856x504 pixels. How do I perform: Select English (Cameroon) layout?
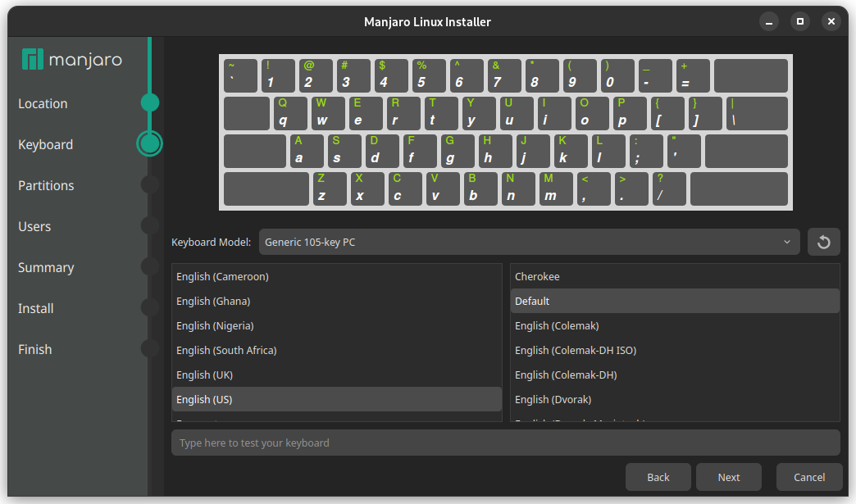(337, 276)
